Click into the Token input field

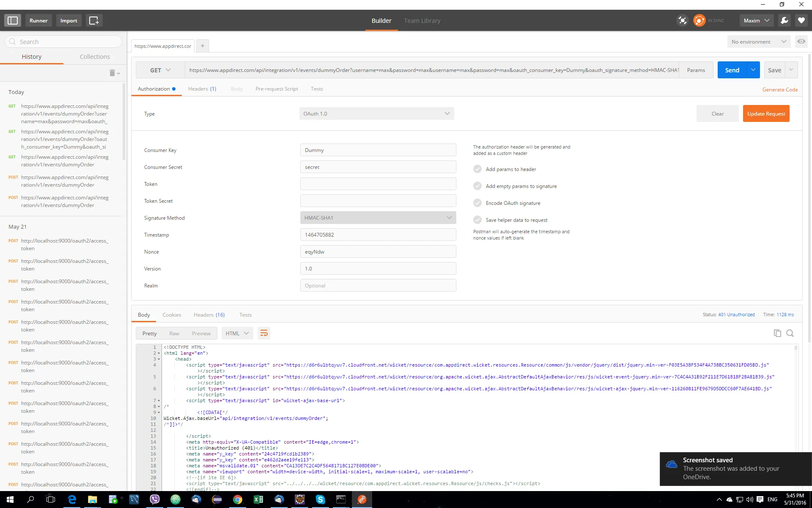378,184
